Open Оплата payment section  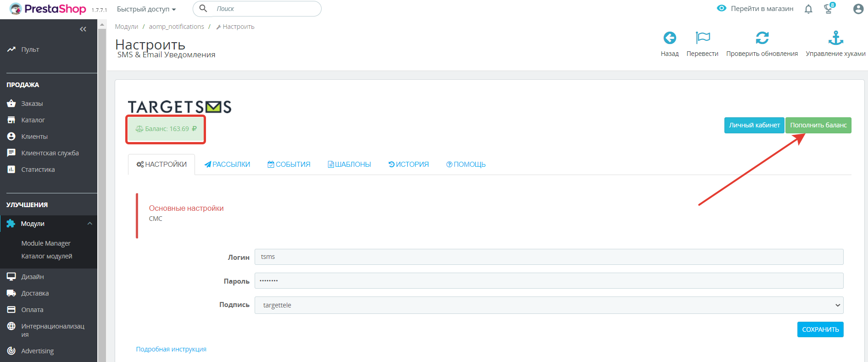point(32,310)
